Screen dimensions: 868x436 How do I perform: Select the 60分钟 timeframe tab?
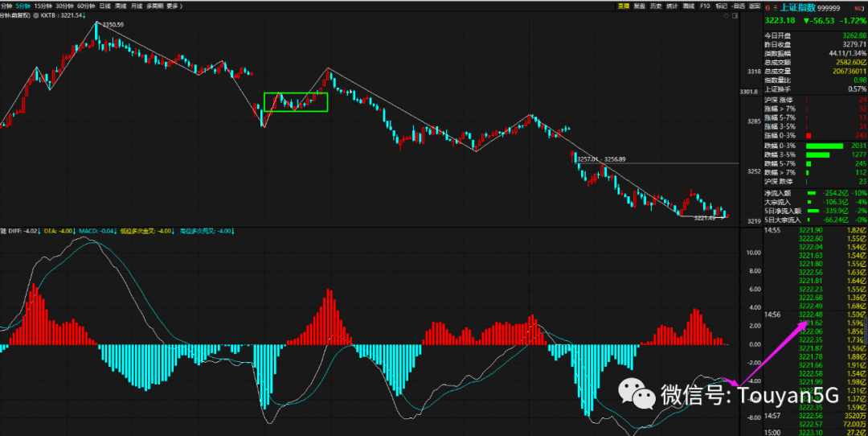click(x=86, y=6)
